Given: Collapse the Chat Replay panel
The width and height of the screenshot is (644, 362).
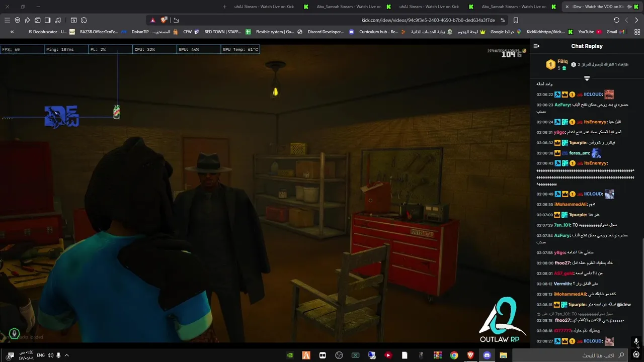Looking at the screenshot, I should click(536, 46).
